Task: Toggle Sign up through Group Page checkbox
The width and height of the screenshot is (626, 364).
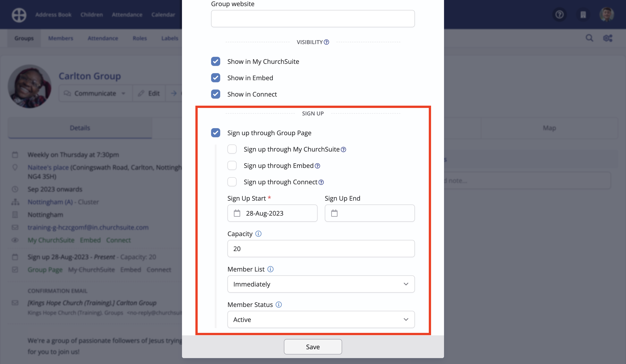Action: [x=215, y=133]
